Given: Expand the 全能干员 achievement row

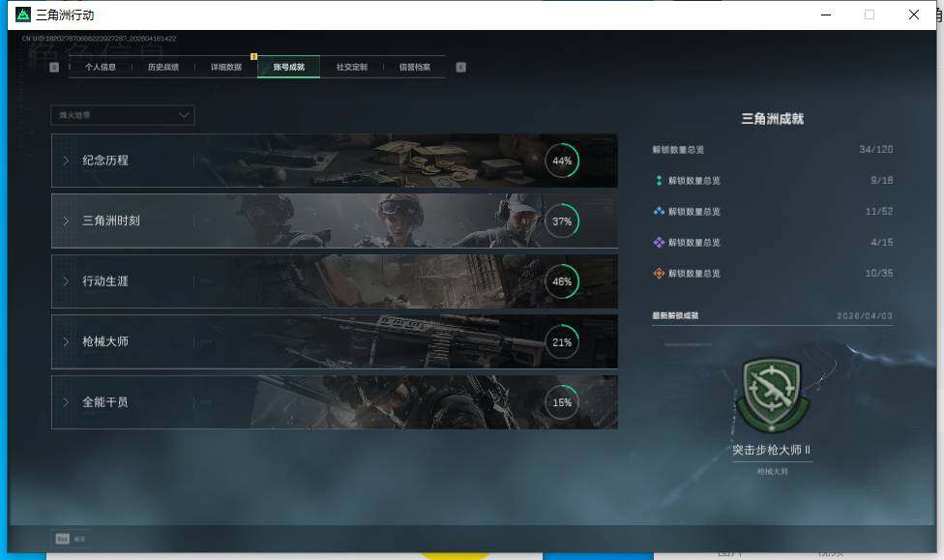Looking at the screenshot, I should pyautogui.click(x=334, y=402).
